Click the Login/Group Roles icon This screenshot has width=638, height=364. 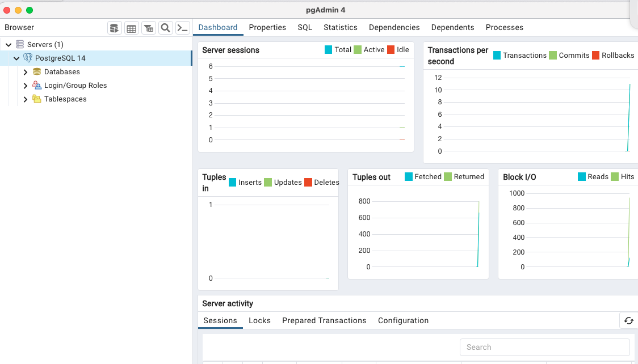pos(37,85)
